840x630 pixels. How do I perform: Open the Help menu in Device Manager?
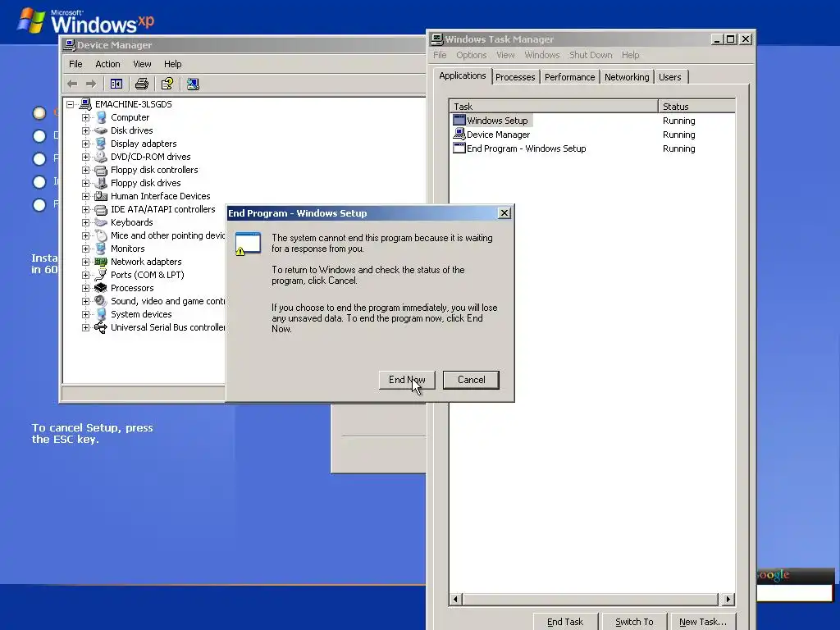[x=172, y=64]
